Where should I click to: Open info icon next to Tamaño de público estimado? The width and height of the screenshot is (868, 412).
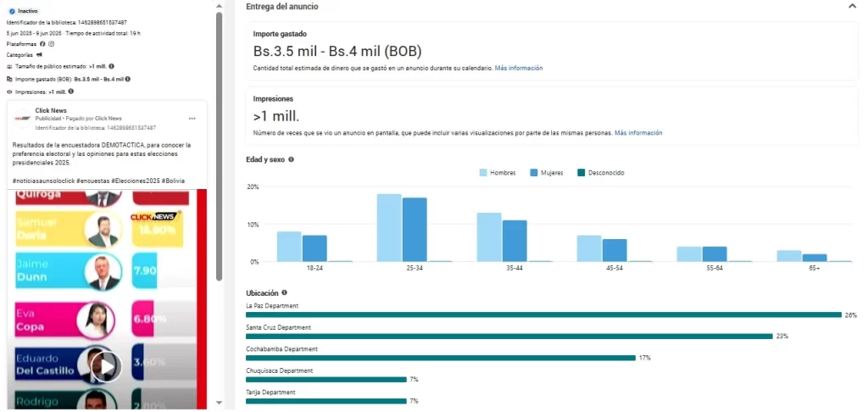[112, 66]
